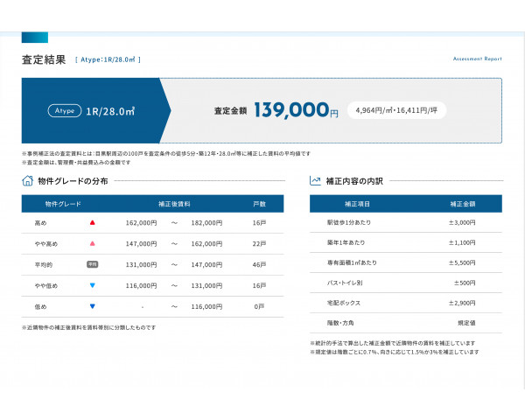Click the バス・トイレ別 row label
This screenshot has height=420, width=525.
(x=345, y=283)
